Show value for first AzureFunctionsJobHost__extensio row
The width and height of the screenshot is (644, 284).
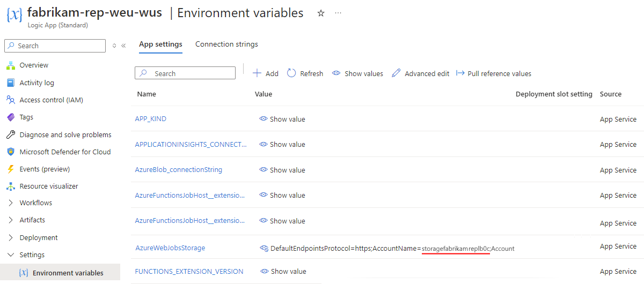(282, 195)
